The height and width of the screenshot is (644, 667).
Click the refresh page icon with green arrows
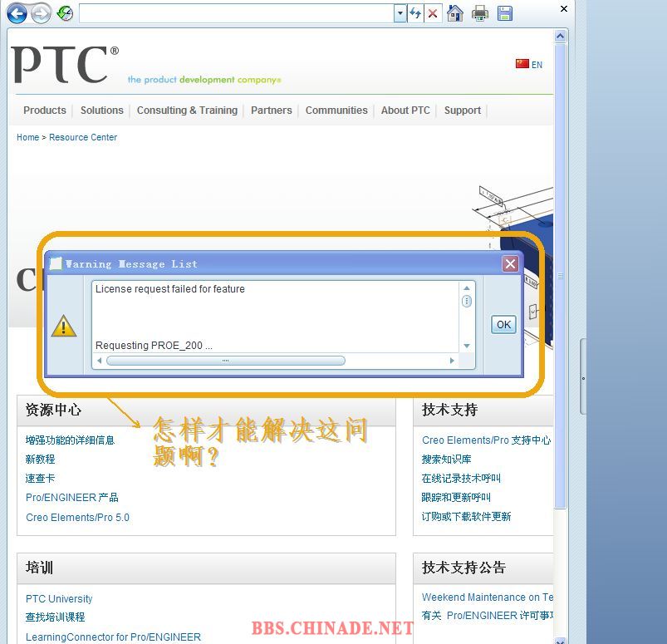pos(65,13)
